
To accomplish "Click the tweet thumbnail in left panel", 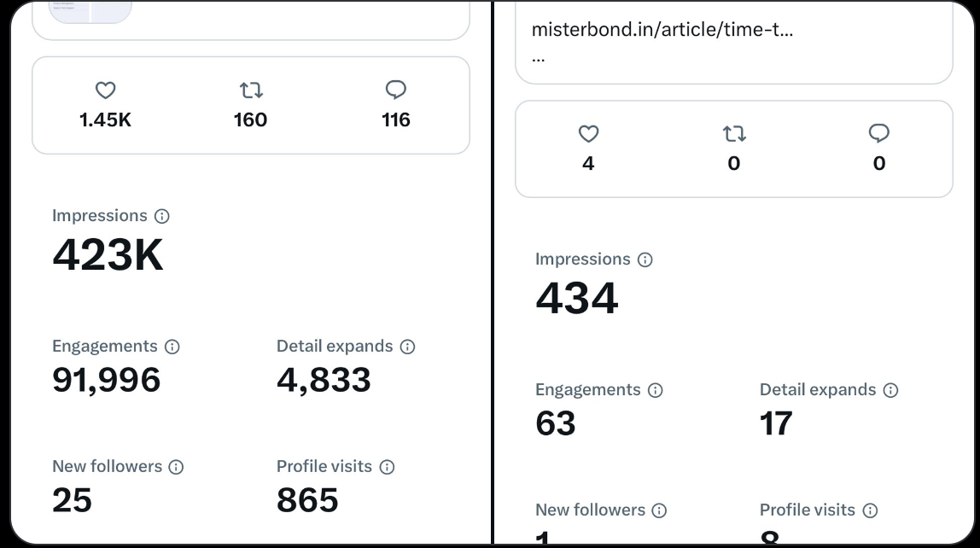I will [90, 10].
